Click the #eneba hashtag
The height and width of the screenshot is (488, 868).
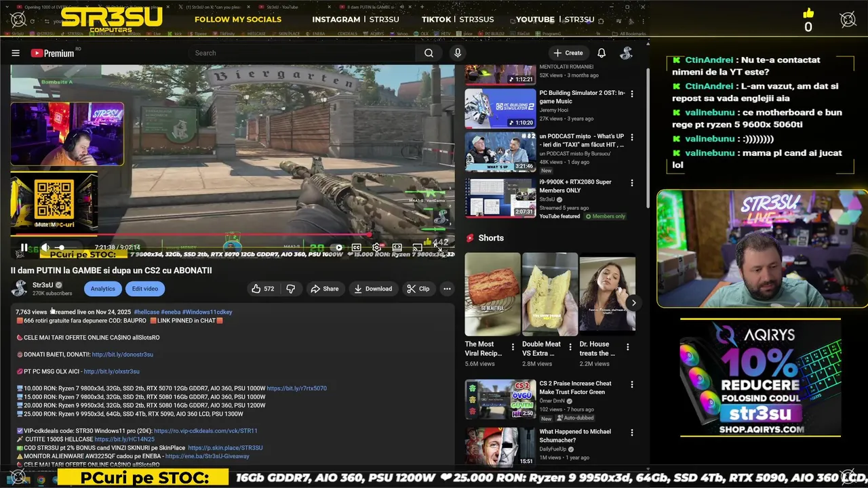pyautogui.click(x=170, y=312)
